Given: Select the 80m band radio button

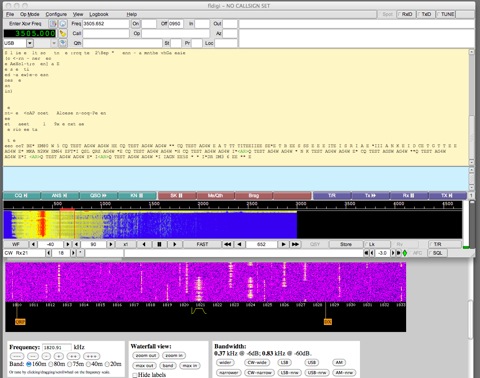Looking at the screenshot, I should tap(51, 364).
